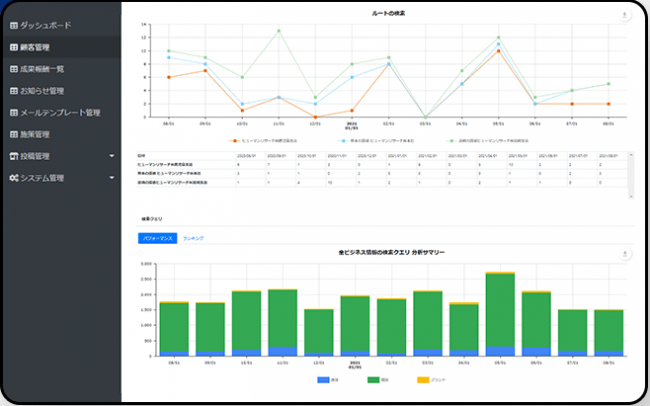The image size is (650, 406).
Task: Toggle blue series in bar chart legend
Action: (x=328, y=380)
